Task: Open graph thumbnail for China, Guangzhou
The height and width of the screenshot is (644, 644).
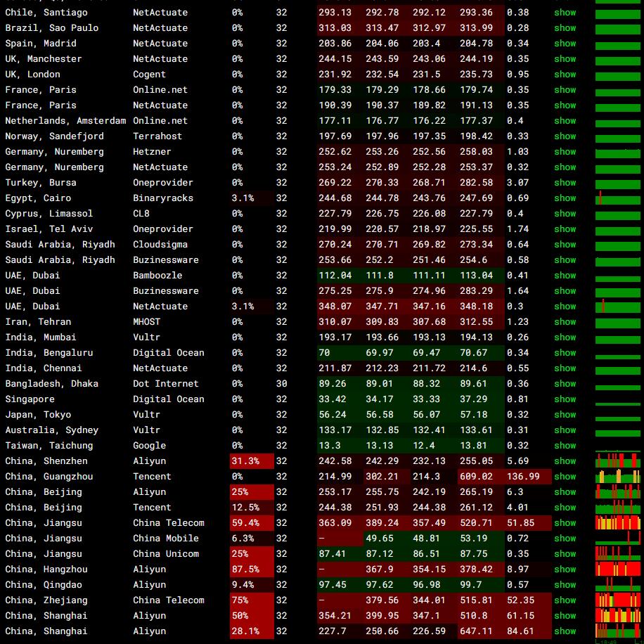Action: pos(618,477)
